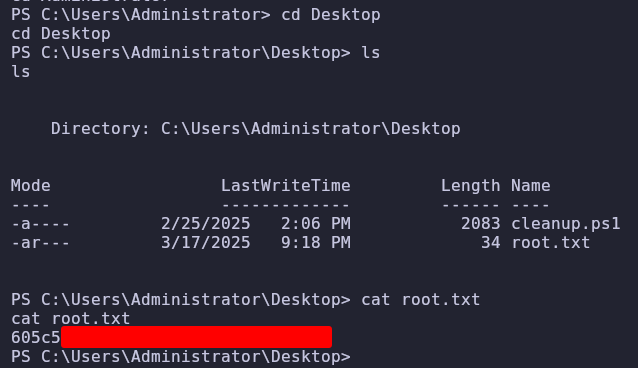Click the cleanup.ps1 file name
Viewport: 638px width, 368px height.
pos(566,223)
